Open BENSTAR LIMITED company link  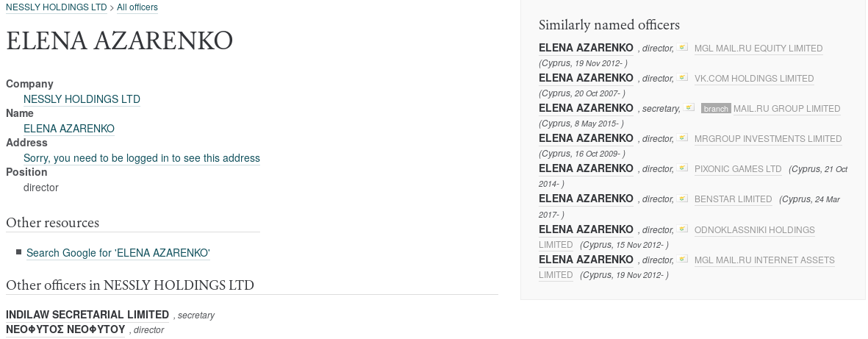(733, 199)
